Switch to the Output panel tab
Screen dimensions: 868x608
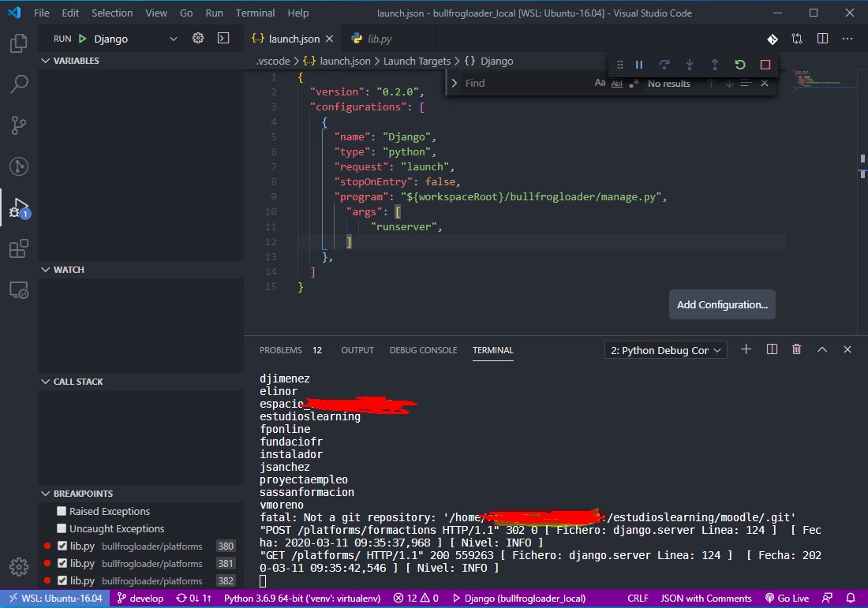(357, 350)
